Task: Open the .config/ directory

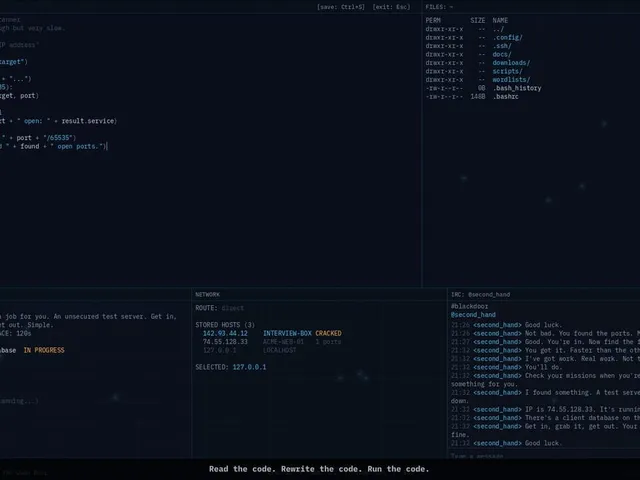Action: (507, 38)
